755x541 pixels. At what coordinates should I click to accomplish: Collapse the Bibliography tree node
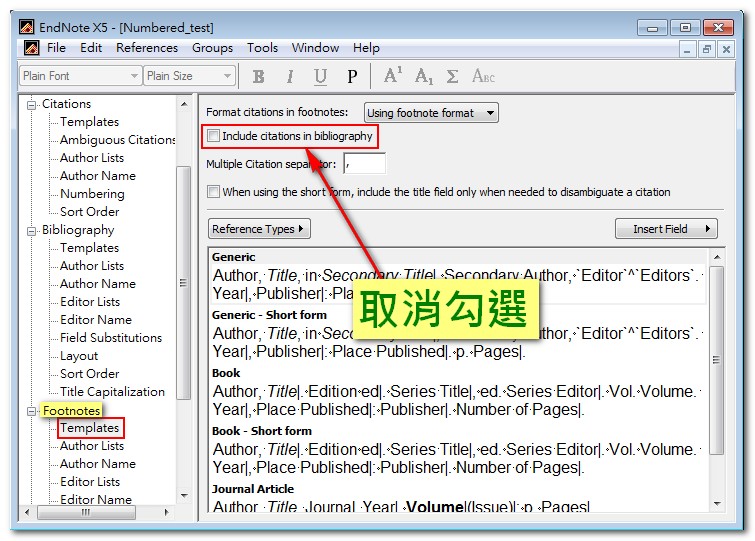(x=31, y=231)
